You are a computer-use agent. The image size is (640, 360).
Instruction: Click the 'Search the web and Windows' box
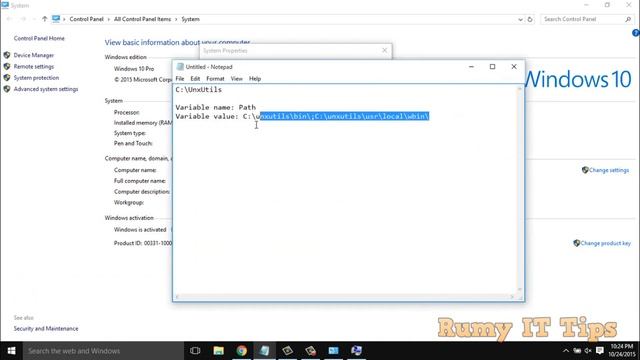[103, 351]
